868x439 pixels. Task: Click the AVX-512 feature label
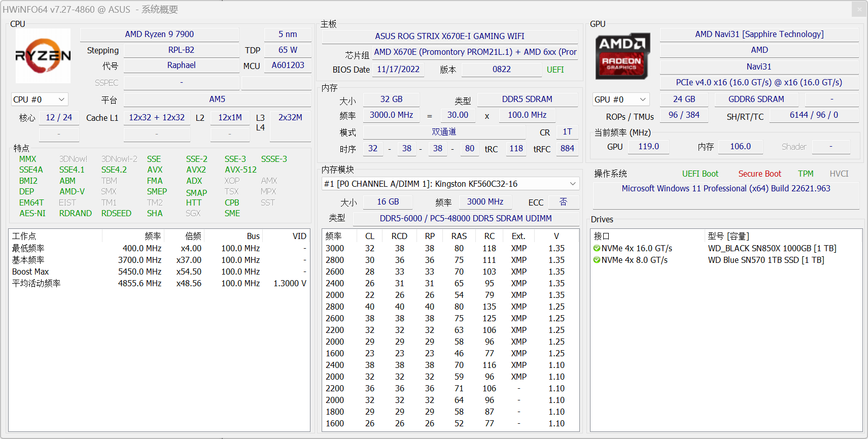click(x=241, y=170)
